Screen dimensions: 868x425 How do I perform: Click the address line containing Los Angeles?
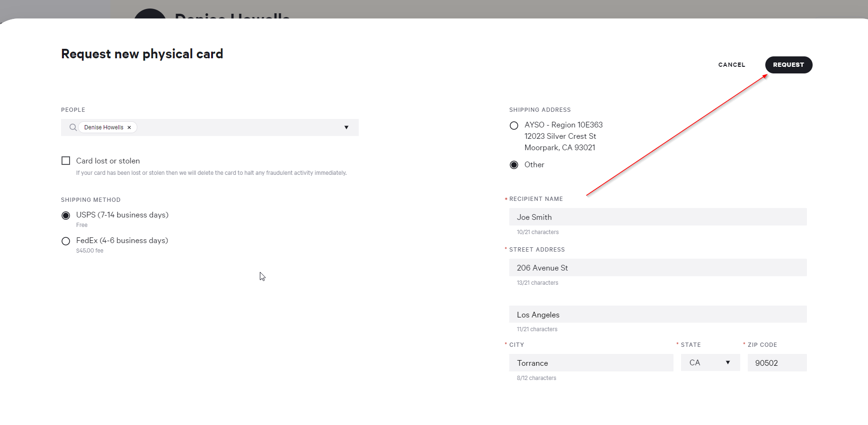coord(657,315)
